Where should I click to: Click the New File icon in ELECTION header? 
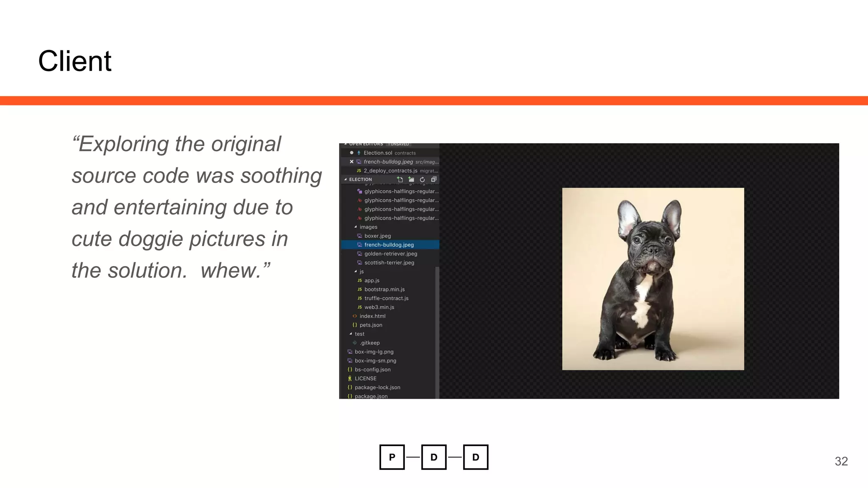[x=400, y=180]
